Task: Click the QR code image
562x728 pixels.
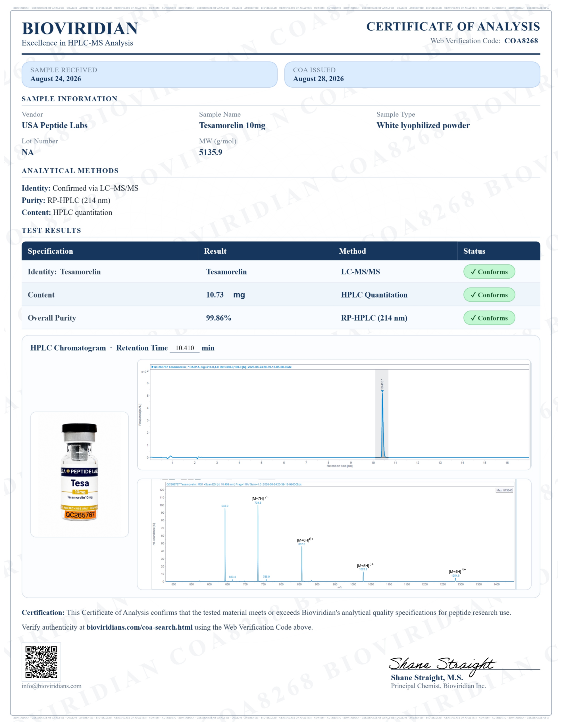Action: [41, 662]
